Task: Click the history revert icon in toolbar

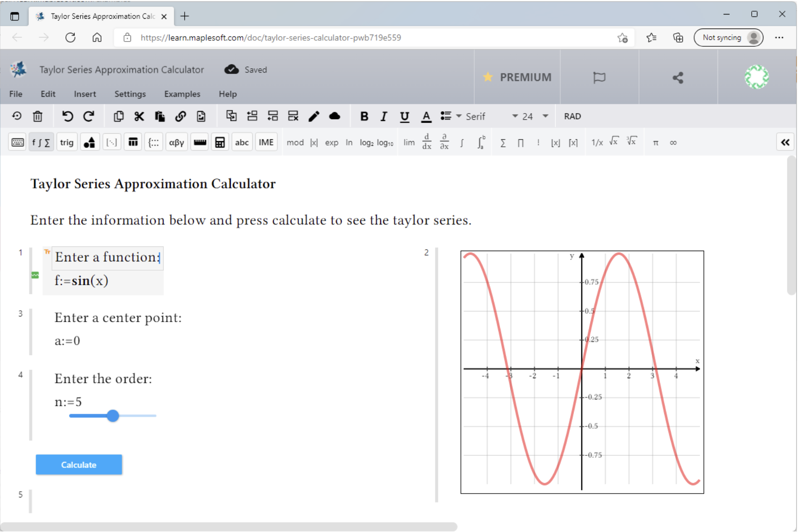Action: click(x=17, y=116)
